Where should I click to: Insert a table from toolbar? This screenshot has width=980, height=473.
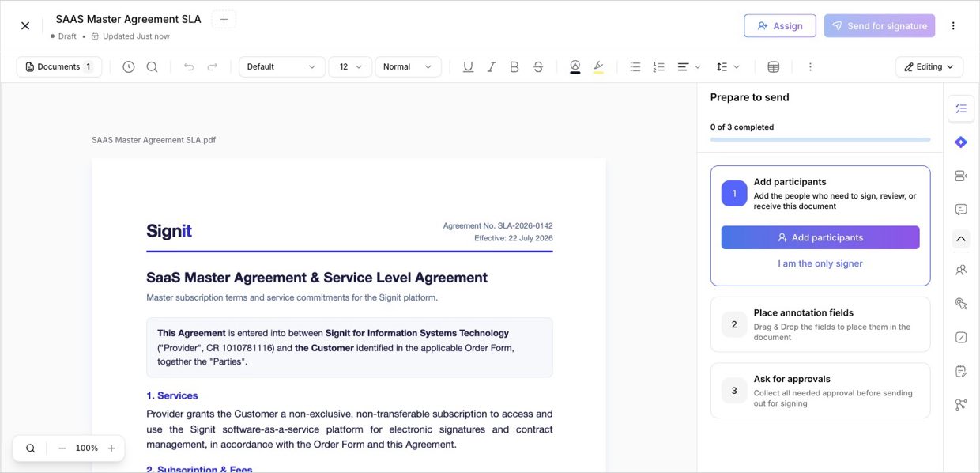(774, 67)
